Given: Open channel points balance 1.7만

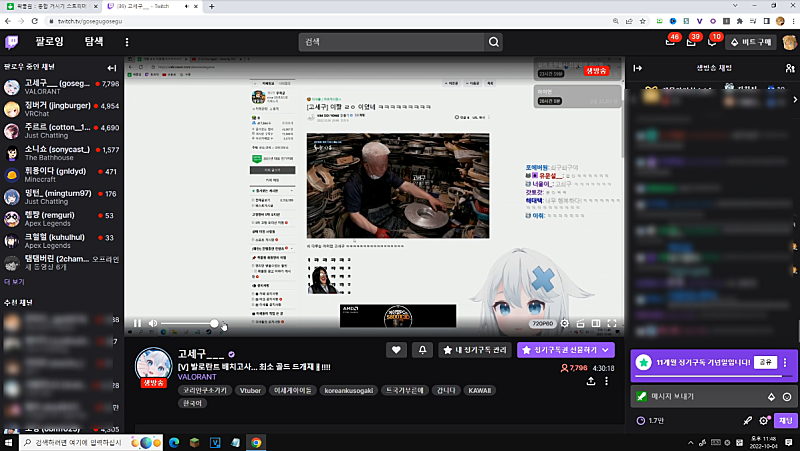Looking at the screenshot, I should click(x=650, y=421).
